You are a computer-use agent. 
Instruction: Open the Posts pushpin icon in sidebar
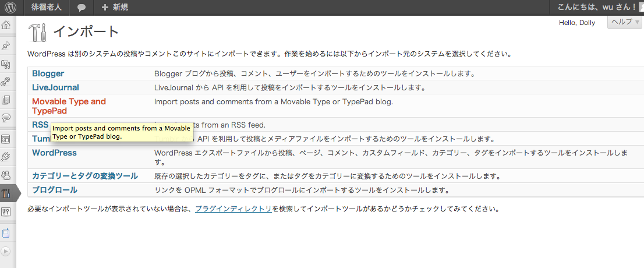coord(6,45)
